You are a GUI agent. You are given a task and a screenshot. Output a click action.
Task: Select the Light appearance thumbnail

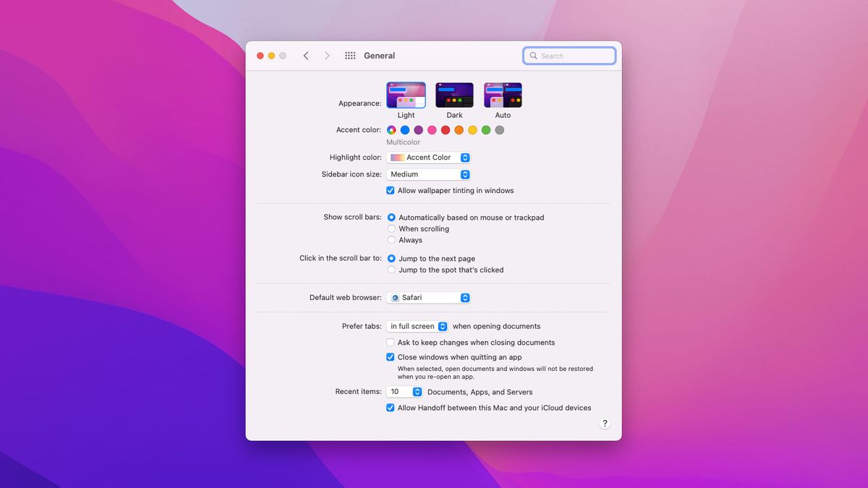coord(405,94)
